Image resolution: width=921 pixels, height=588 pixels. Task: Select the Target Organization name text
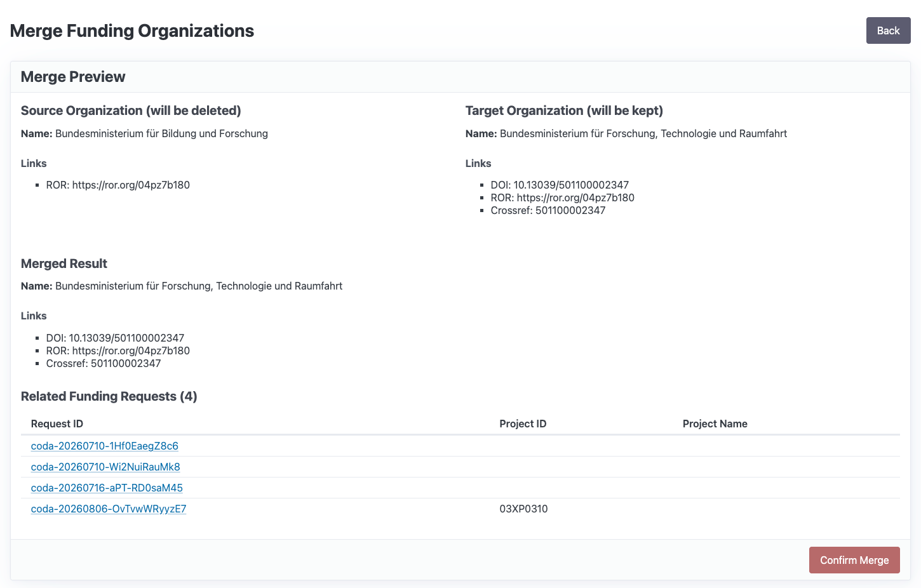coord(643,133)
